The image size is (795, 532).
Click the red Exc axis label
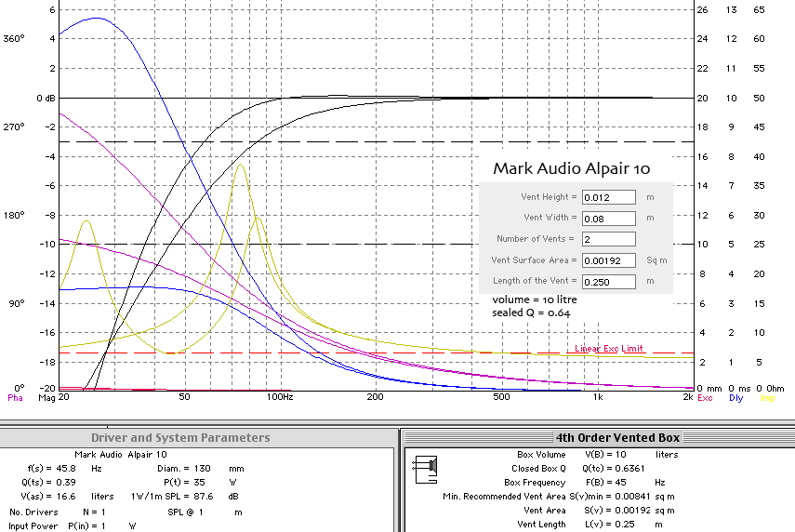coord(705,398)
